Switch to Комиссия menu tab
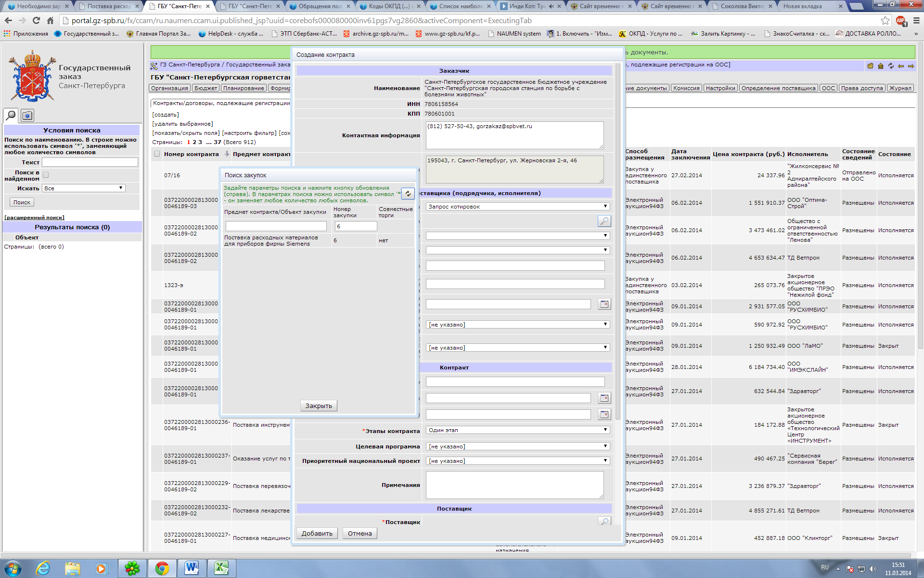Screen dimensions: 924x578 686,88
